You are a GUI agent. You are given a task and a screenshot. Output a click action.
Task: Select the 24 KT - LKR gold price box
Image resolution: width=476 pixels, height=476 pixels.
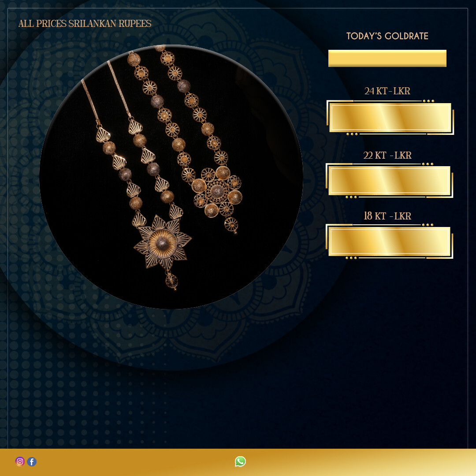coord(390,118)
